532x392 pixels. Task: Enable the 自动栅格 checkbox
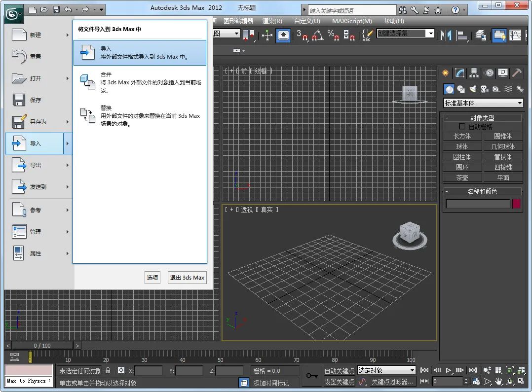coord(462,127)
